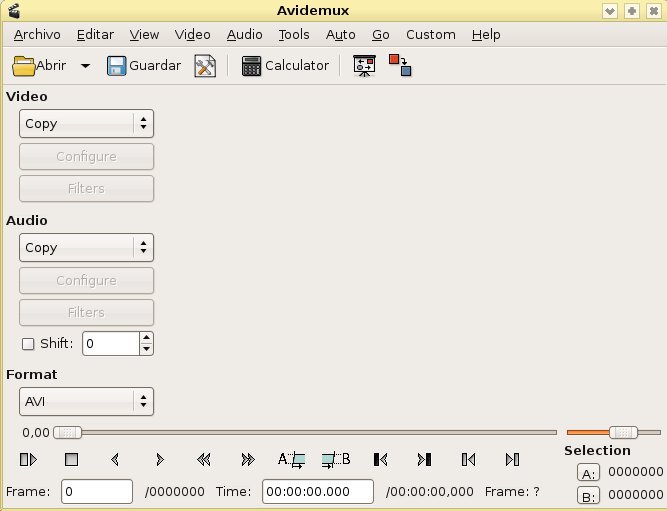Step back to previous frame
Viewport: 667px width, 511px height.
coord(115,460)
